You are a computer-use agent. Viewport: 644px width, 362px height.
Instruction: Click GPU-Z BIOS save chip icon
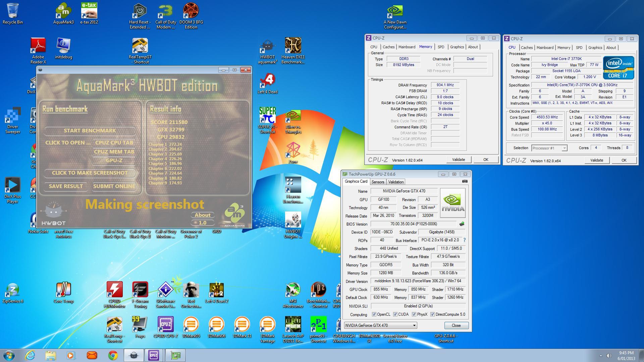pos(462,224)
